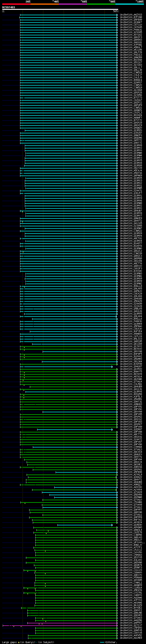Viewport: 146px width, 644px height.
Task: Open hit UniRef100_Q8VYH8
Action: click(x=131, y=352)
